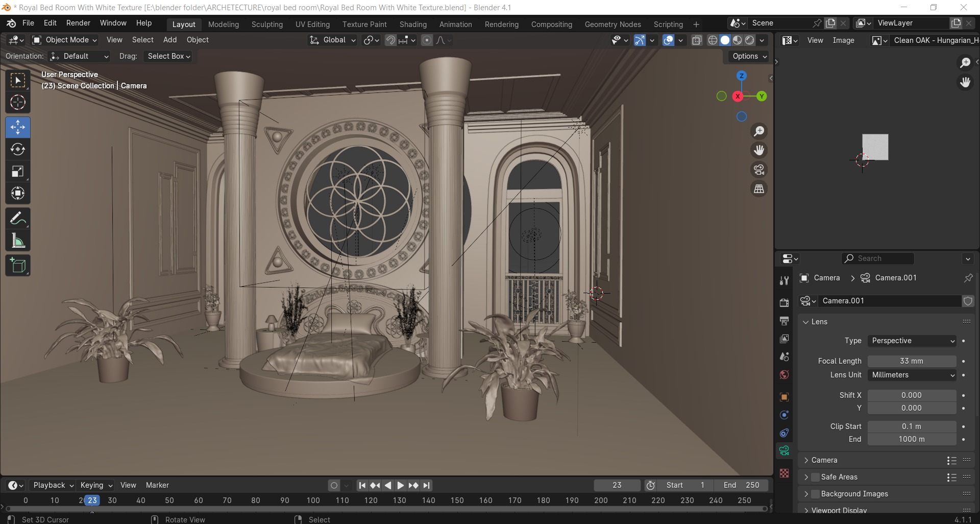Open the Tool properties tab
This screenshot has height=524, width=980.
(x=785, y=280)
